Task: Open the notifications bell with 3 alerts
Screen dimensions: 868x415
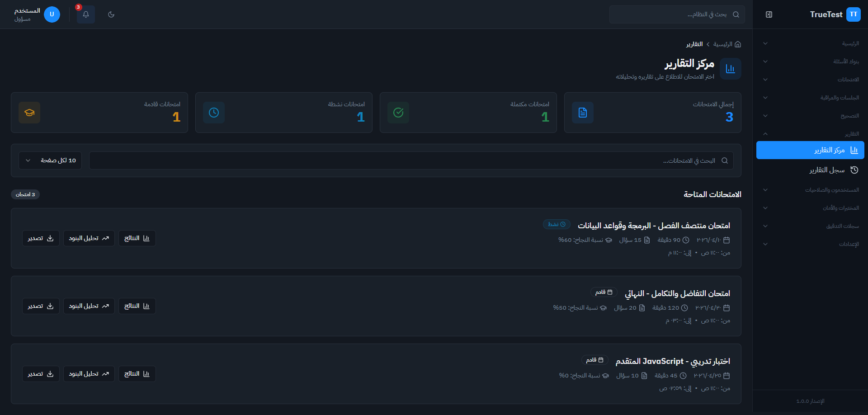Action: (85, 14)
